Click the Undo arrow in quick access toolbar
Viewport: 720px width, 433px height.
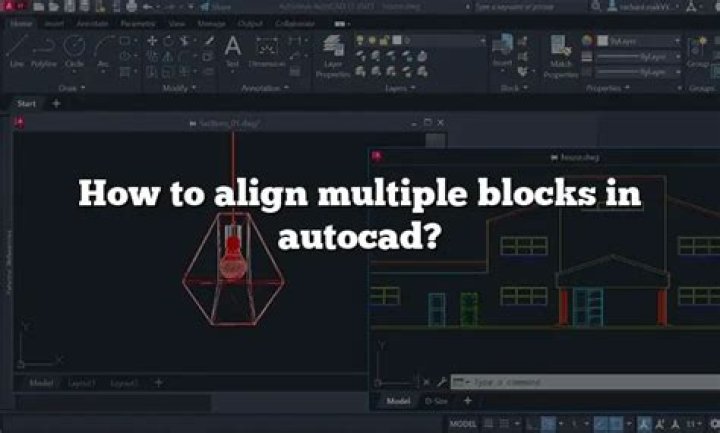148,6
